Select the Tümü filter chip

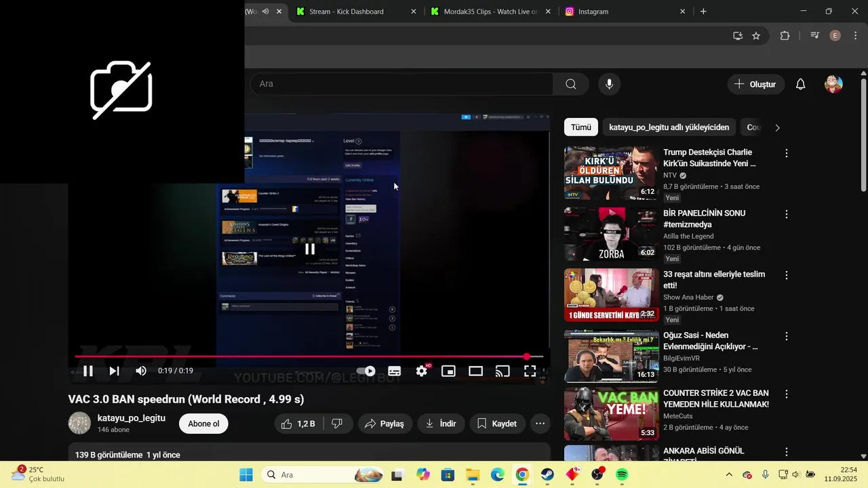click(x=581, y=127)
